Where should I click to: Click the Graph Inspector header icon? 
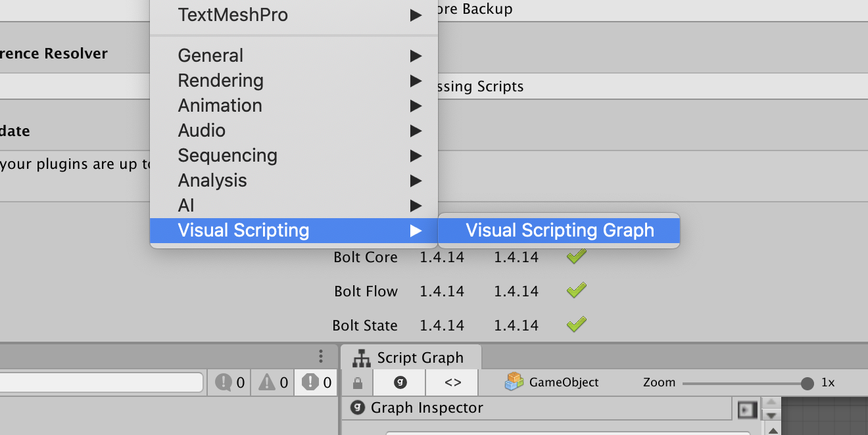(358, 408)
